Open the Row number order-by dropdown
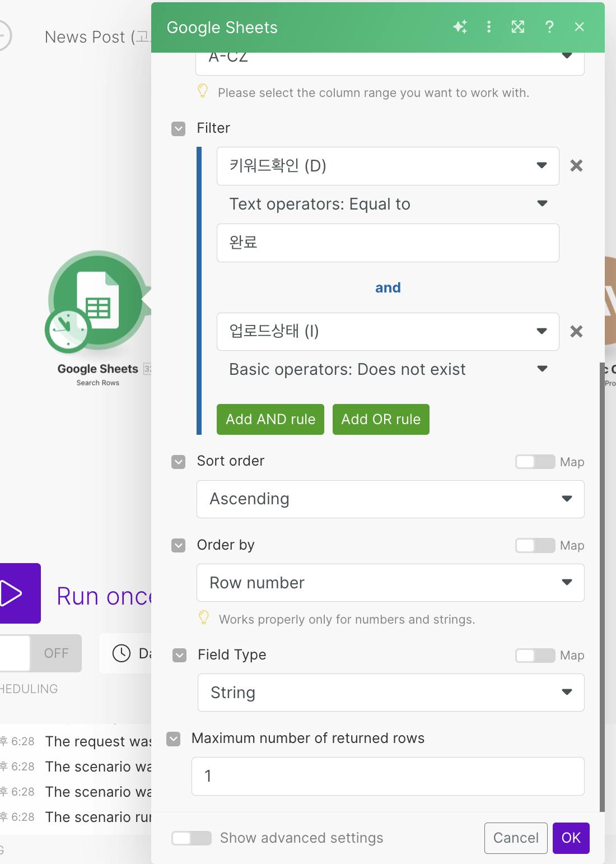The image size is (616, 864). [390, 583]
